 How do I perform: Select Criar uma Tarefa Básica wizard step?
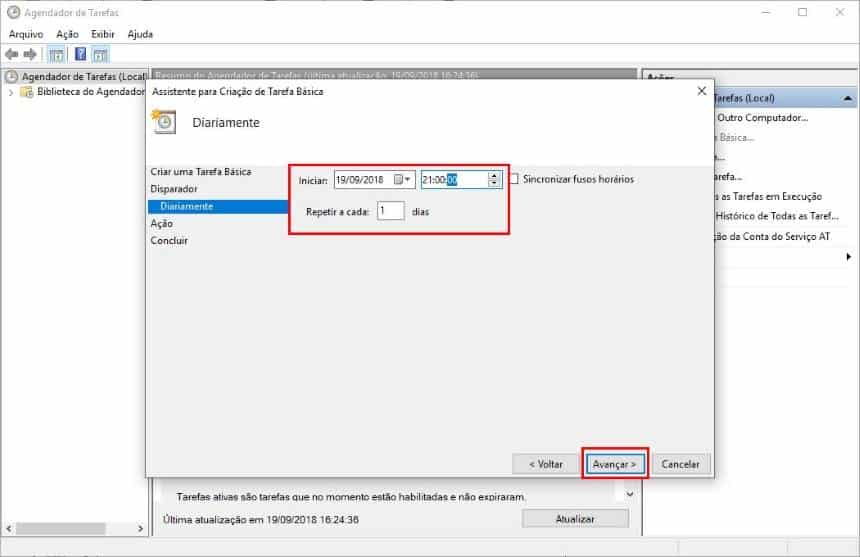[x=201, y=172]
